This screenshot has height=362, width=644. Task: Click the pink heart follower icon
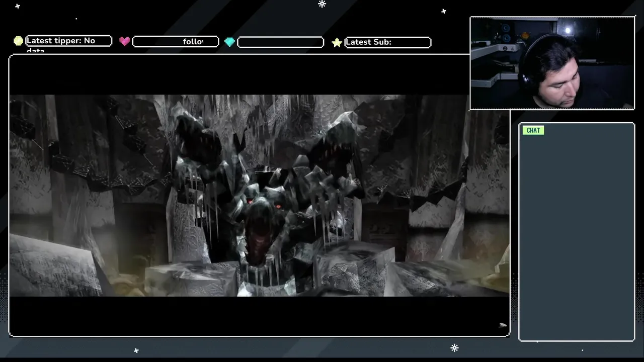(125, 41)
